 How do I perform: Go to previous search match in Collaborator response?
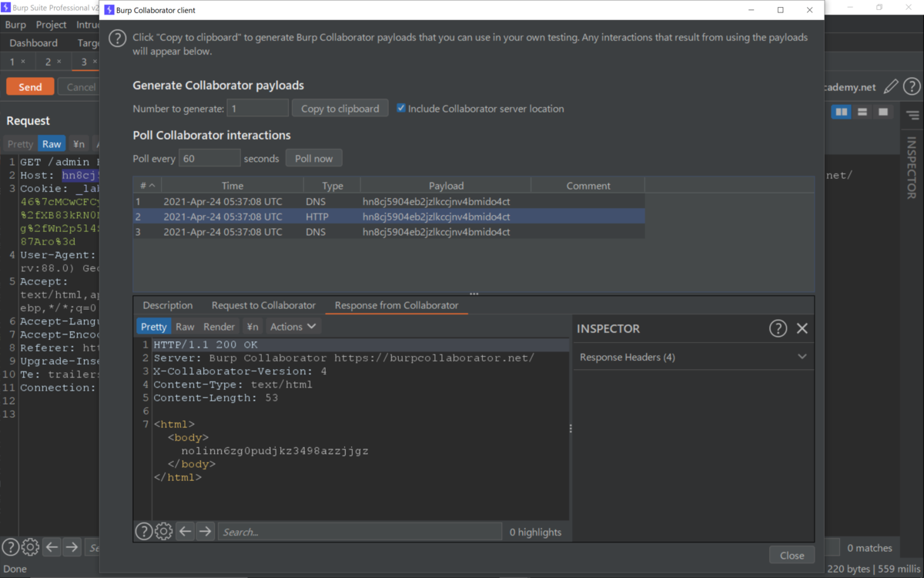click(x=185, y=531)
